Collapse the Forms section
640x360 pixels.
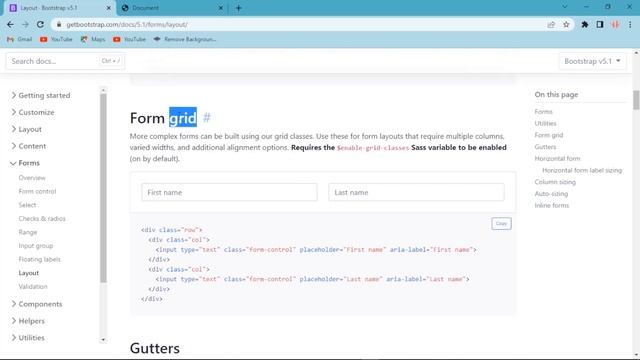click(25, 163)
